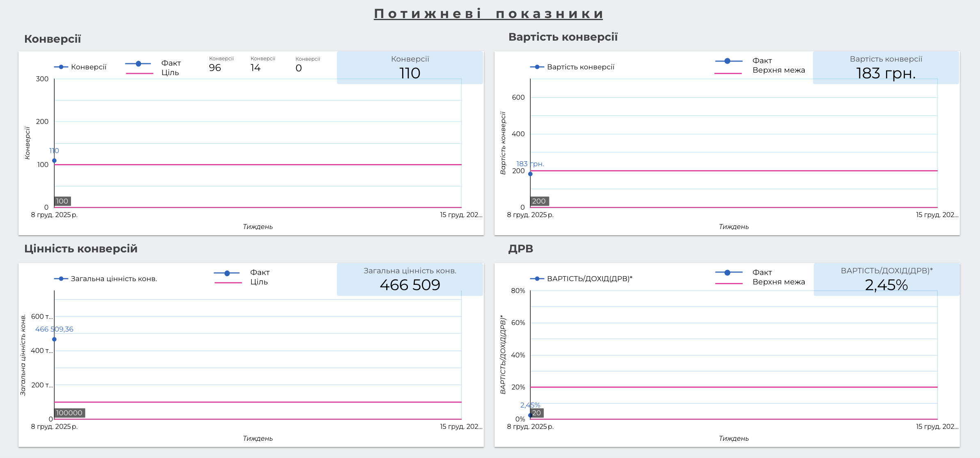Click the ВАРТІСТЬ/ДОХІД(ДРВ)* 2,45% scorecard
Viewport: 980px width, 458px height.
pos(886,279)
